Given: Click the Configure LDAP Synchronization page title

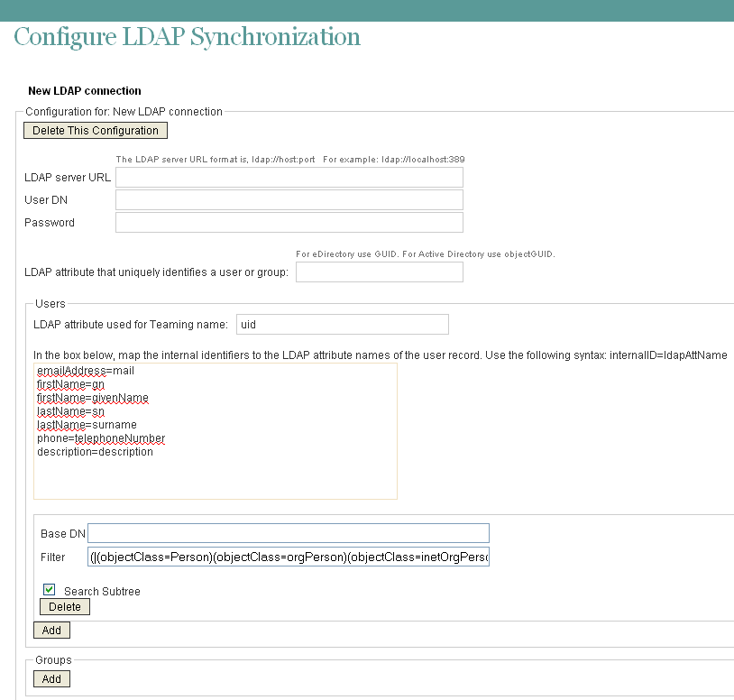Looking at the screenshot, I should (x=186, y=37).
